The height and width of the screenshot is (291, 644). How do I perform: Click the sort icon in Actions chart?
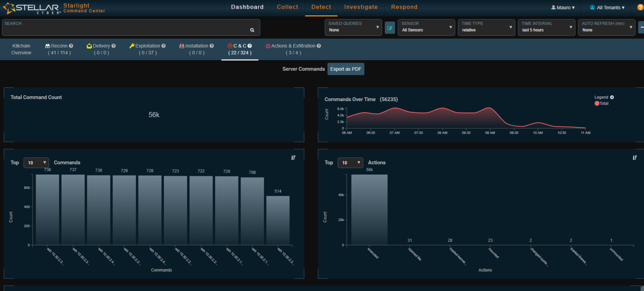[635, 158]
